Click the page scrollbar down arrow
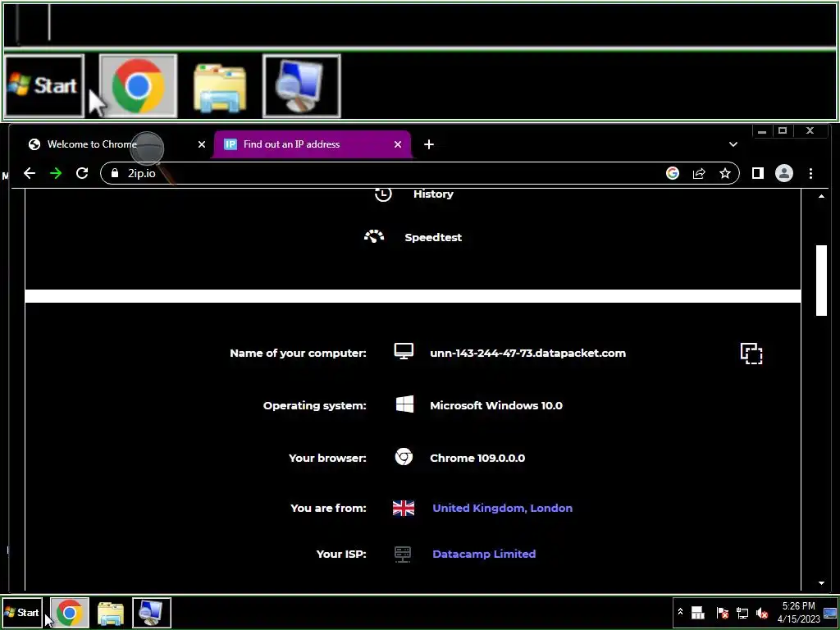Viewport: 840px width, 630px height. tap(821, 583)
